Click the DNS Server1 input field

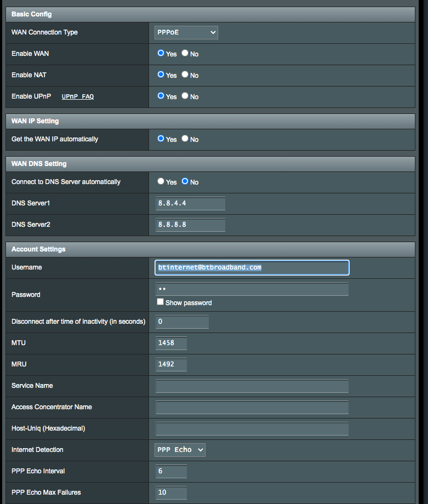190,203
